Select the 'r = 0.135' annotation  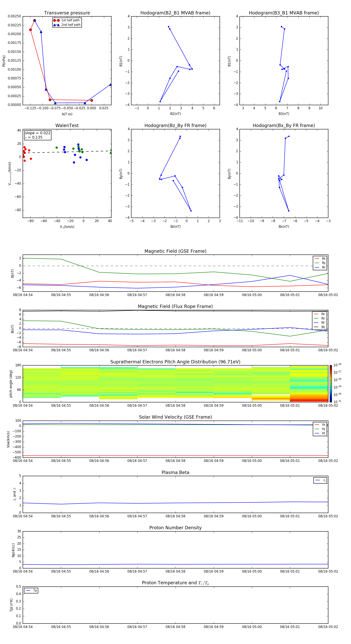[x=34, y=137]
